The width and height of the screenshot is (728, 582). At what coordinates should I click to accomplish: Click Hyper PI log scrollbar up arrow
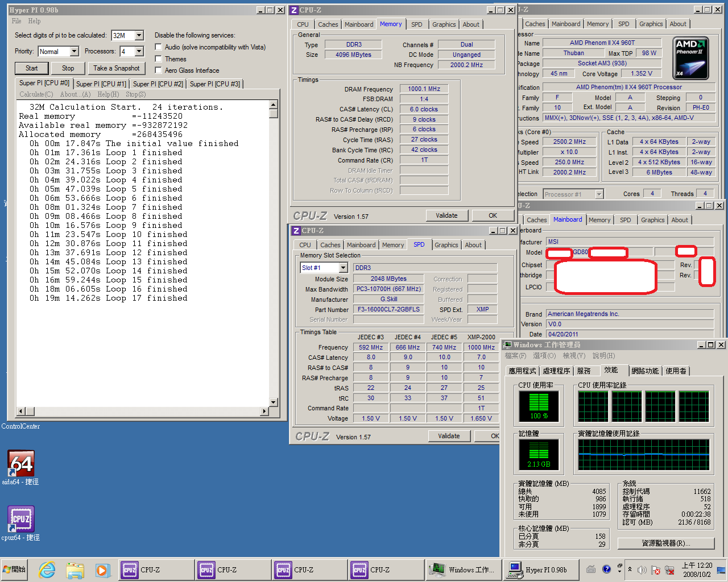[273, 105]
